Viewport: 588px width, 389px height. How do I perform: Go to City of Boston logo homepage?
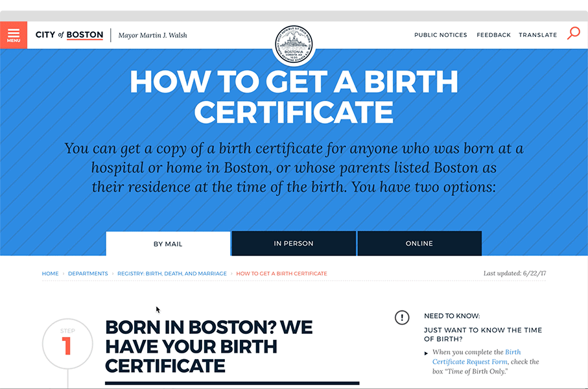coord(69,35)
